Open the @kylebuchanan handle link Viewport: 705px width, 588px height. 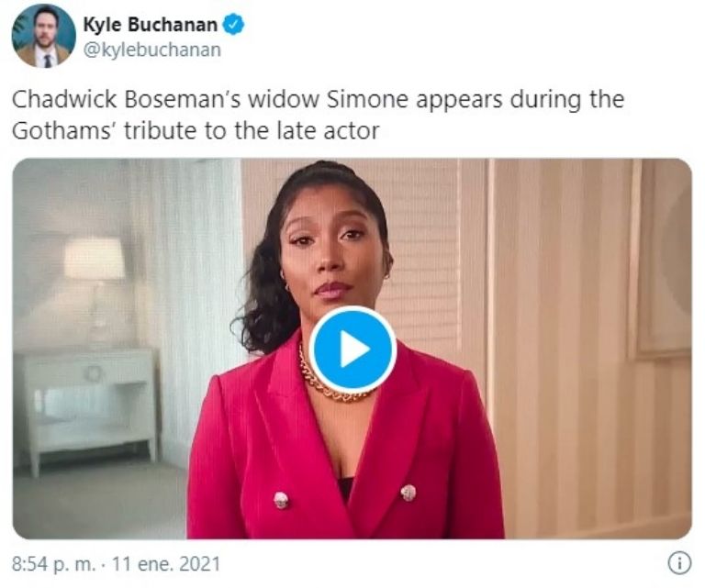(x=152, y=50)
